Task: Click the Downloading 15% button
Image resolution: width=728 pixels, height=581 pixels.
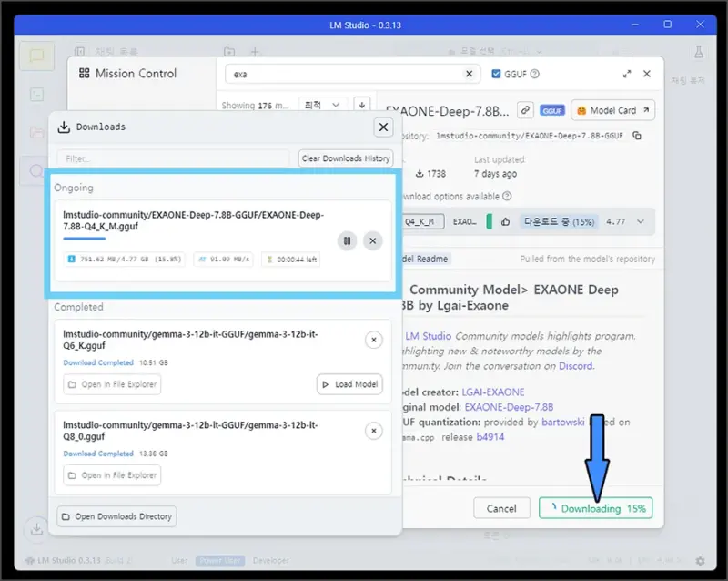Action: click(x=596, y=508)
